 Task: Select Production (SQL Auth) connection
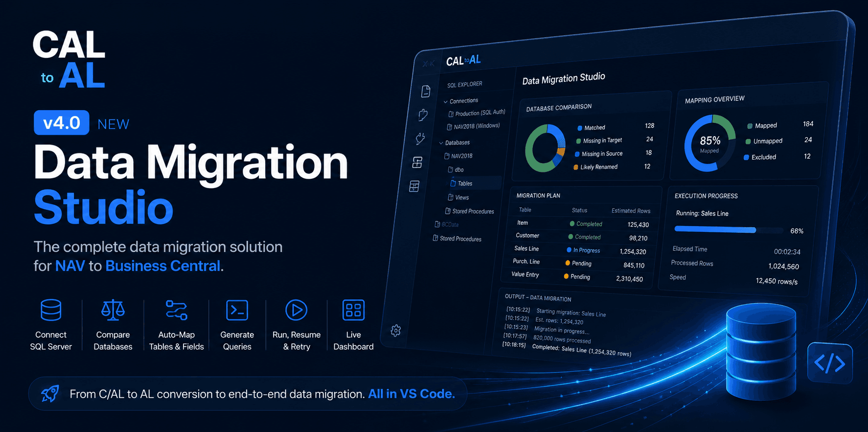tap(477, 113)
